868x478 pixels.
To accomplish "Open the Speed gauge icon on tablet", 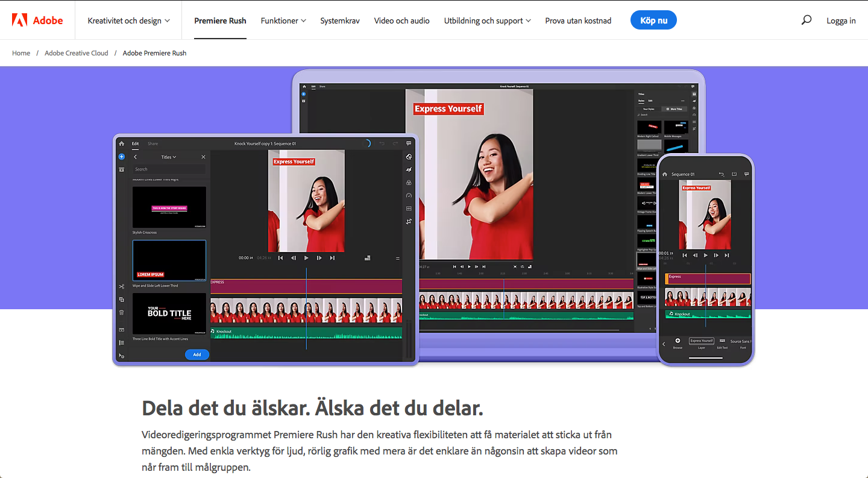I will [x=409, y=195].
